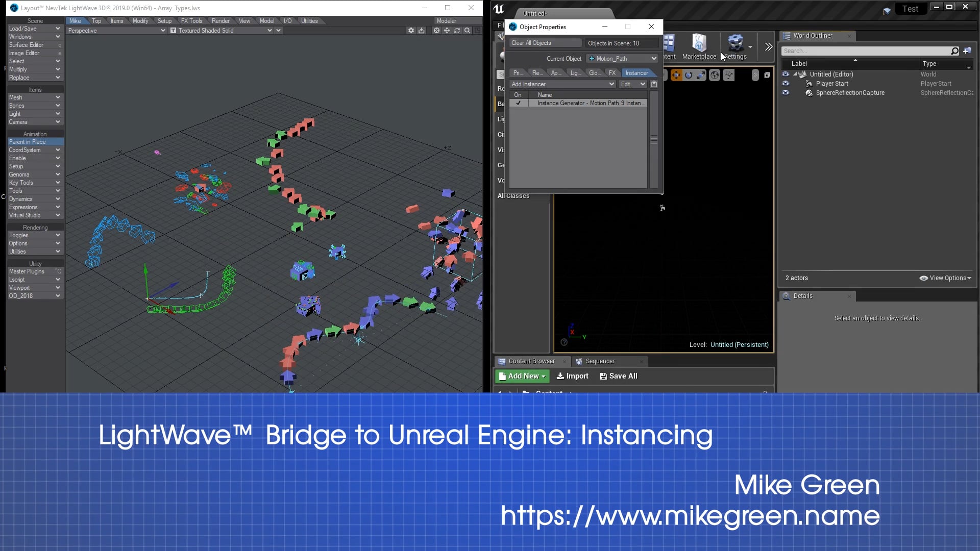Toggle visibility eye for SphereReflectionCapture
The image size is (980, 551).
[786, 93]
